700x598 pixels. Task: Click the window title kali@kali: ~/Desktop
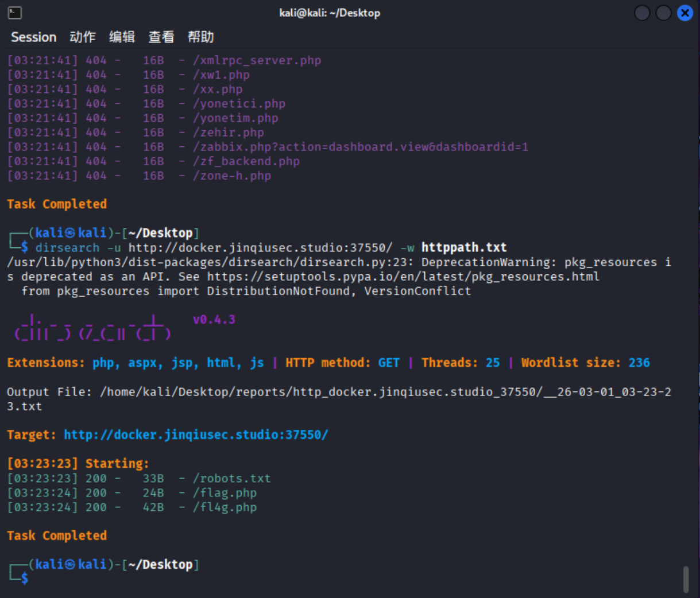(330, 13)
